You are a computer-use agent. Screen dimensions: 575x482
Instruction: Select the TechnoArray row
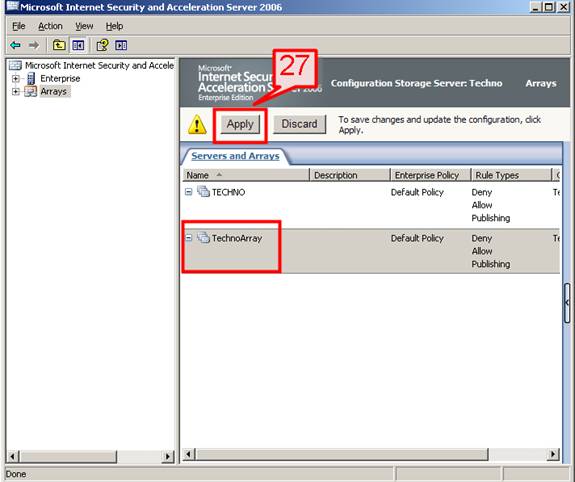pos(371,251)
